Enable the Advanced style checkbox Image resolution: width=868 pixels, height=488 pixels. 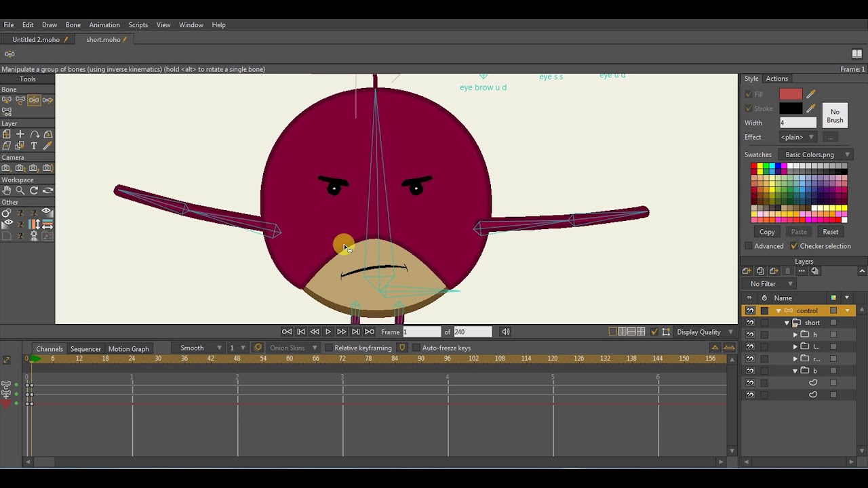(749, 246)
